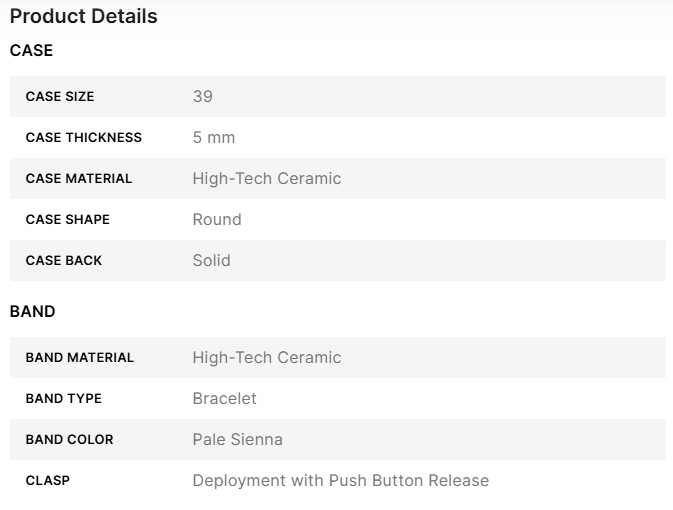Viewport: 673px width, 510px height.
Task: Click the BAND section heading
Action: click(32, 311)
